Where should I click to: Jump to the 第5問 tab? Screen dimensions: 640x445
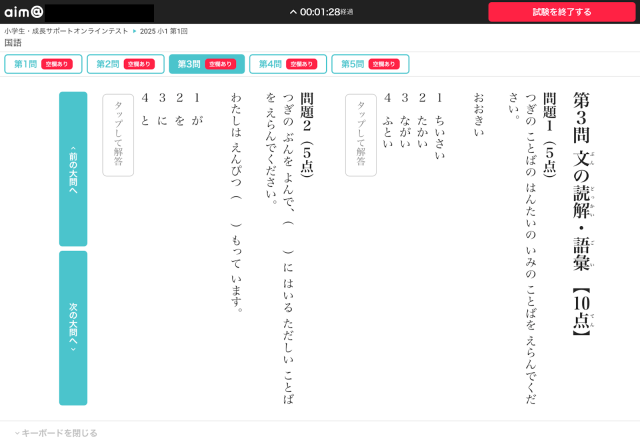369,64
